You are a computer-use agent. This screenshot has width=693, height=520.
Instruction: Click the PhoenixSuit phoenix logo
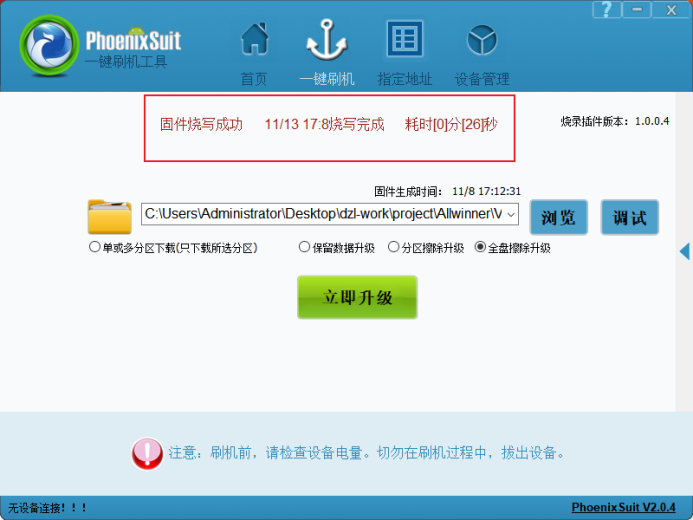[49, 45]
